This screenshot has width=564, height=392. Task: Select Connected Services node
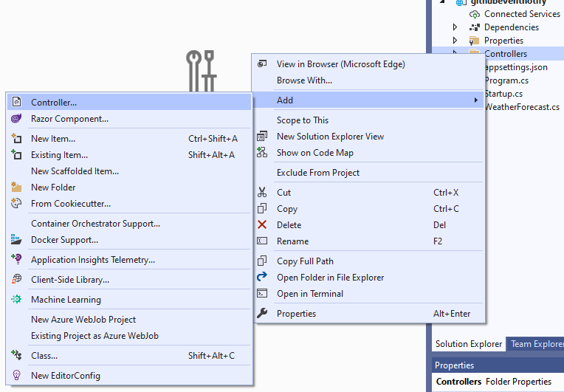(522, 14)
